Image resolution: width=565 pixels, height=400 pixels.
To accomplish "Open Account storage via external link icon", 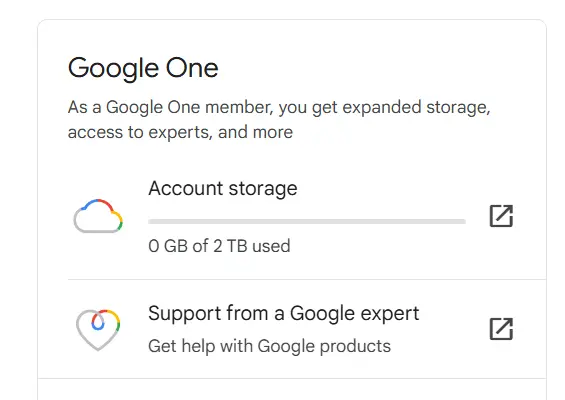I will [501, 216].
